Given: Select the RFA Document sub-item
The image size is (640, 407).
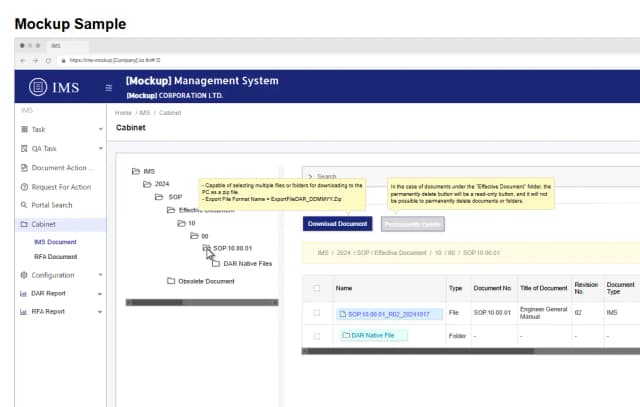Looking at the screenshot, I should pyautogui.click(x=55, y=256).
